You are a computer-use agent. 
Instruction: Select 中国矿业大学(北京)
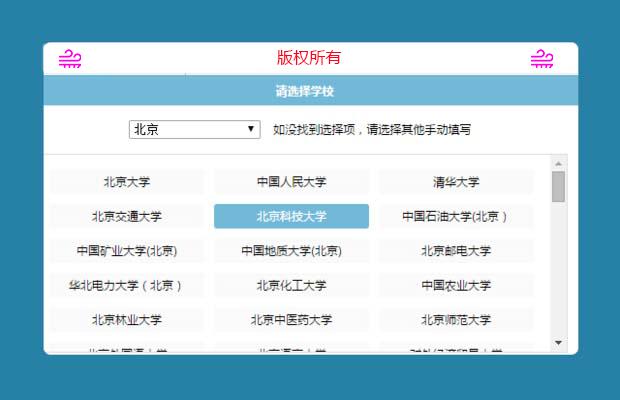pos(127,251)
